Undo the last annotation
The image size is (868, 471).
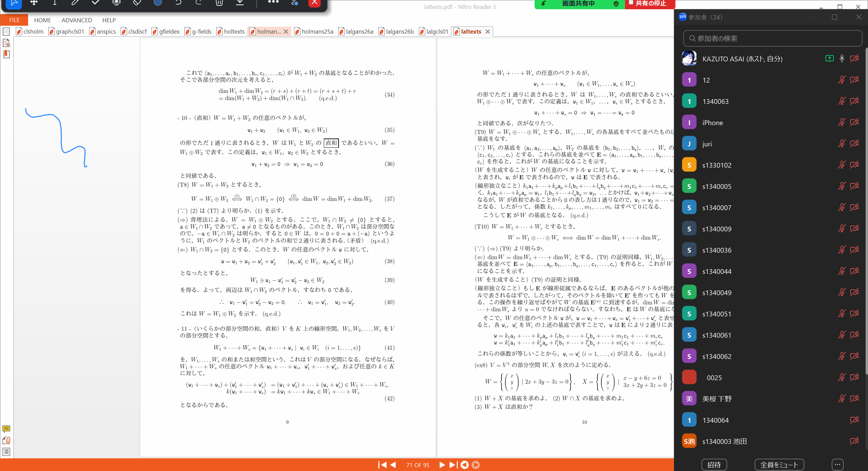(178, 3)
